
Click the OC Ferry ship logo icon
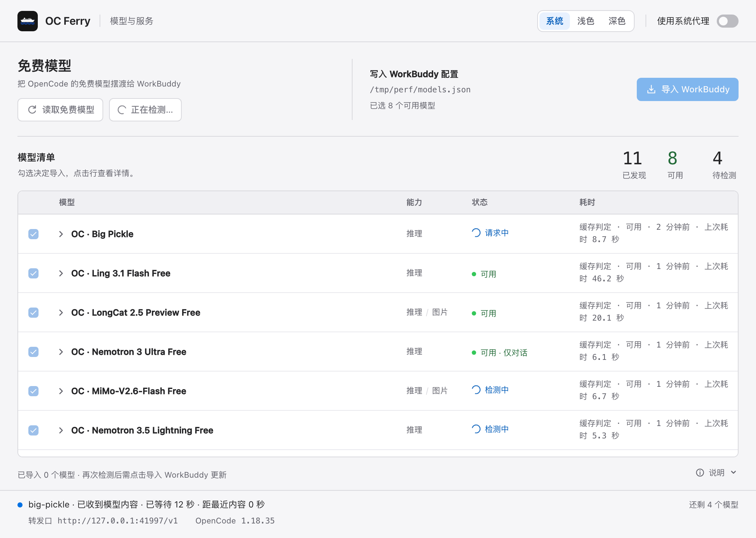click(x=28, y=21)
